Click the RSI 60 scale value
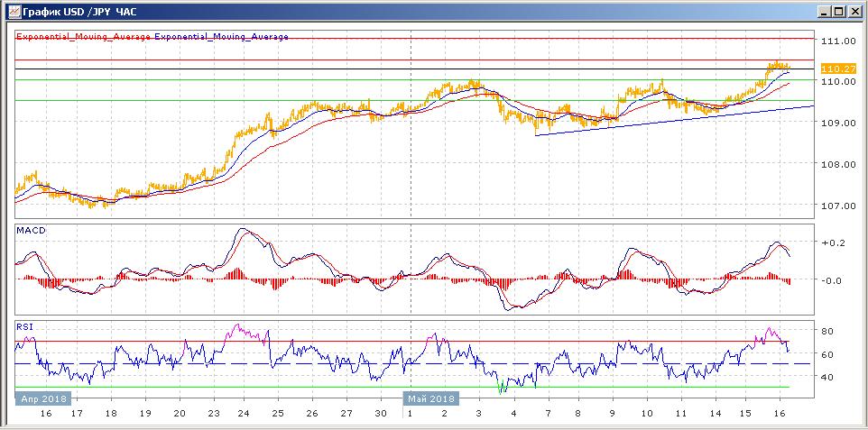868x430 pixels. tap(826, 353)
